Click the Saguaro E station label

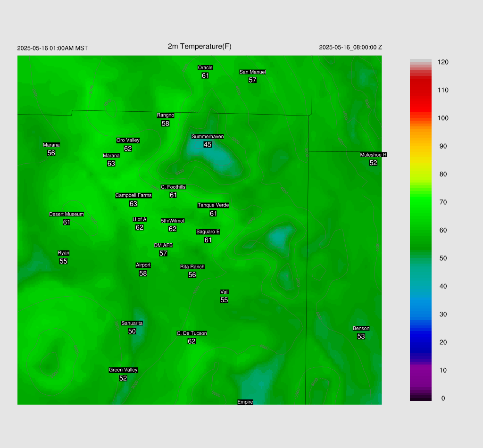pyautogui.click(x=208, y=232)
